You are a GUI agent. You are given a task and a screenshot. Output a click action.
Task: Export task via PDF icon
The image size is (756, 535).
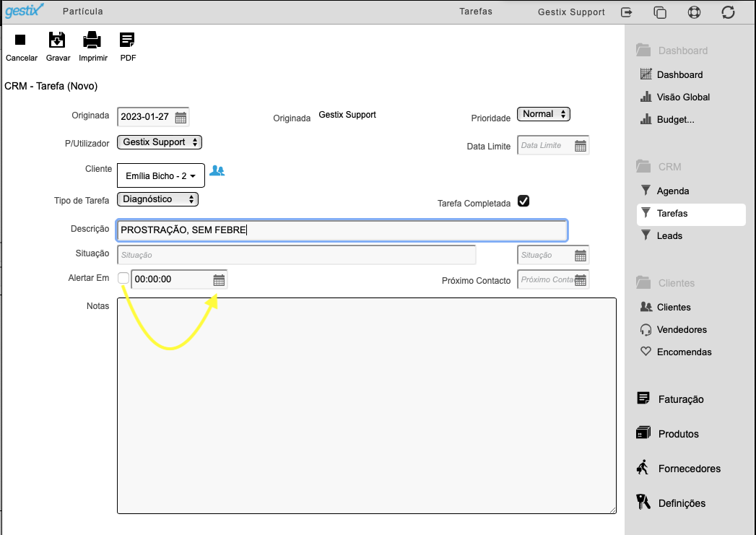point(127,40)
